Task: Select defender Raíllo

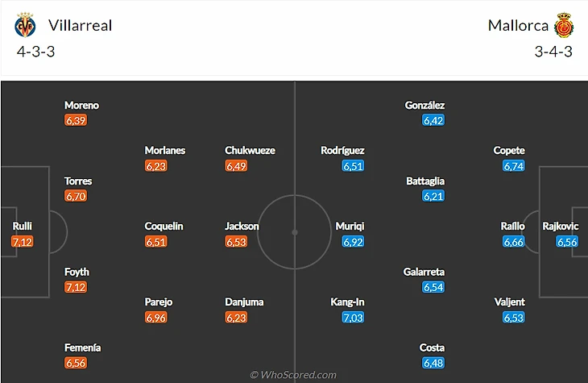Action: coord(512,227)
